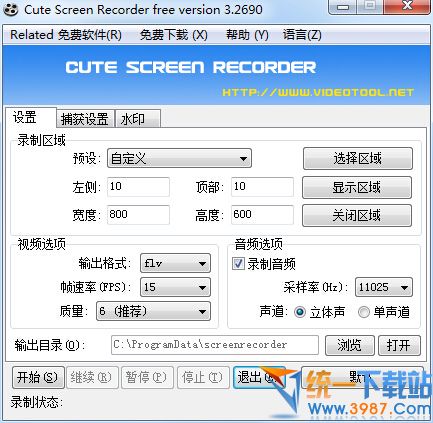Viewport: 433px width, 423px height.
Task: Switch to the 捕获设置 tab
Action: point(85,119)
